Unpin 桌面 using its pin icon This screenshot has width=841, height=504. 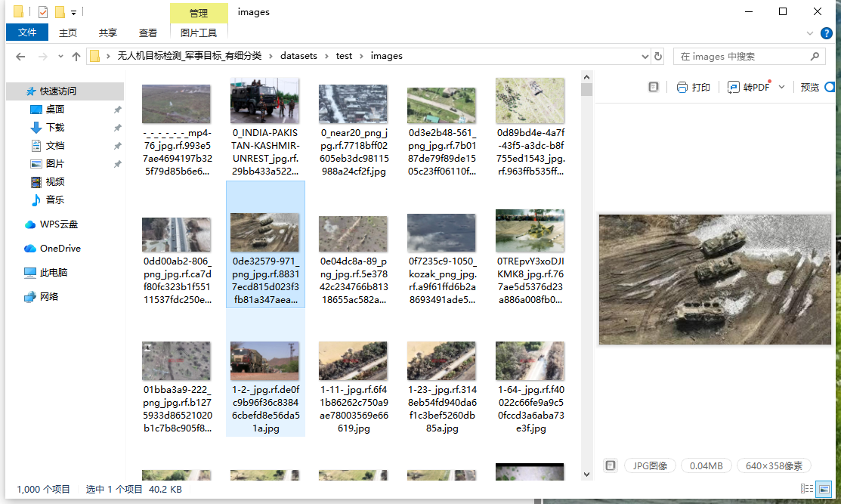click(117, 110)
